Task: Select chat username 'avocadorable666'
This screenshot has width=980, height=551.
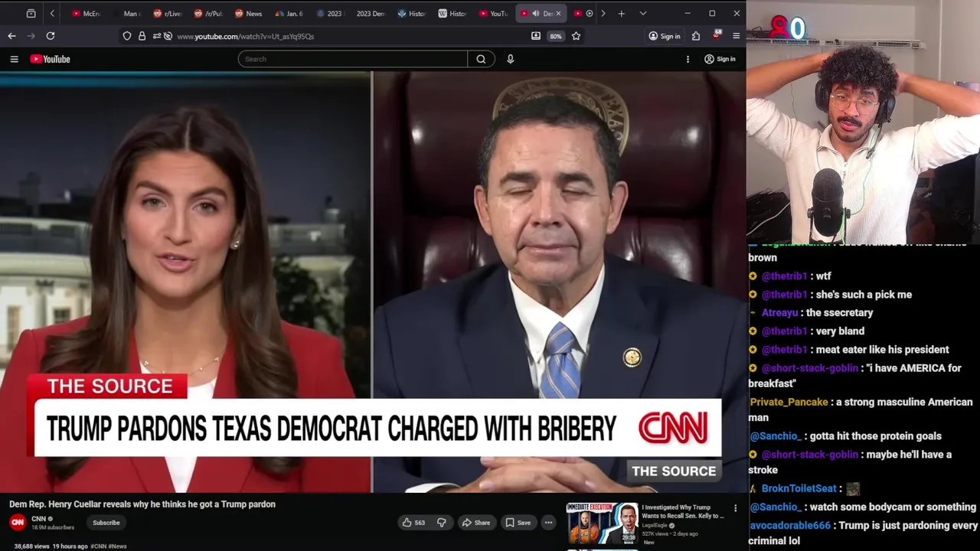Action: point(789,525)
